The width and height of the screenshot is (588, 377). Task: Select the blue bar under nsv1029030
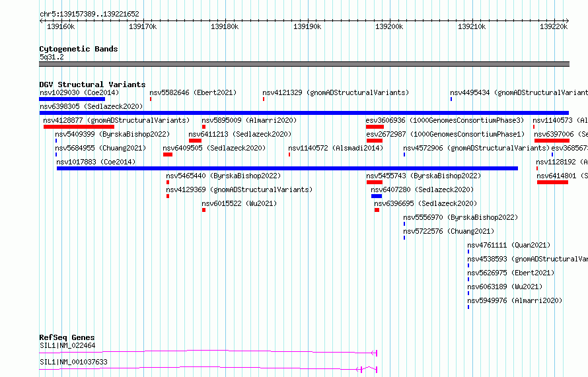tap(72, 99)
